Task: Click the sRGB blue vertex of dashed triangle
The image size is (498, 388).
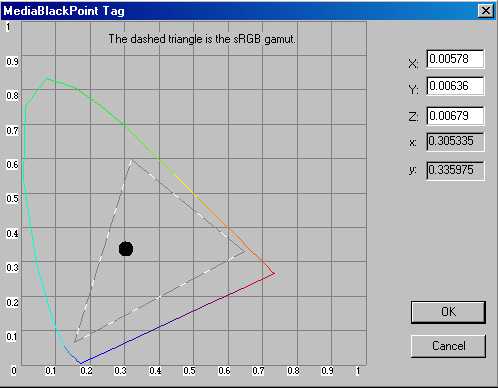Action: point(75,341)
